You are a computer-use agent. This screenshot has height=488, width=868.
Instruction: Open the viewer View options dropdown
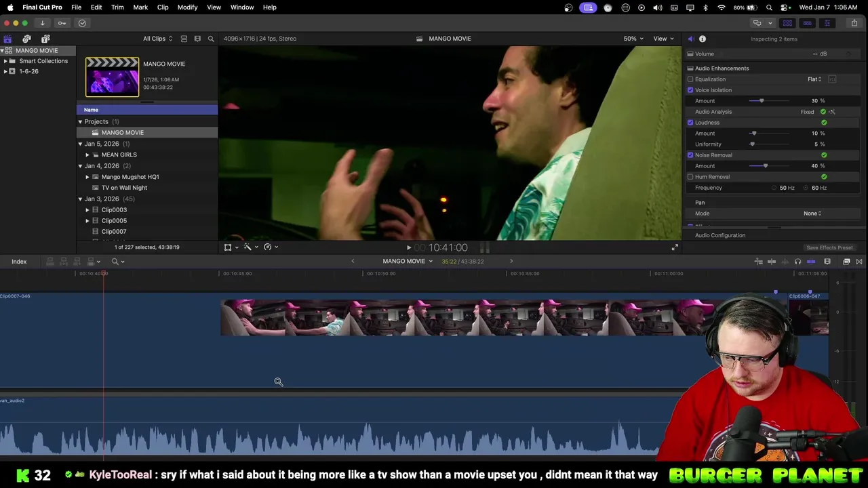pos(663,39)
